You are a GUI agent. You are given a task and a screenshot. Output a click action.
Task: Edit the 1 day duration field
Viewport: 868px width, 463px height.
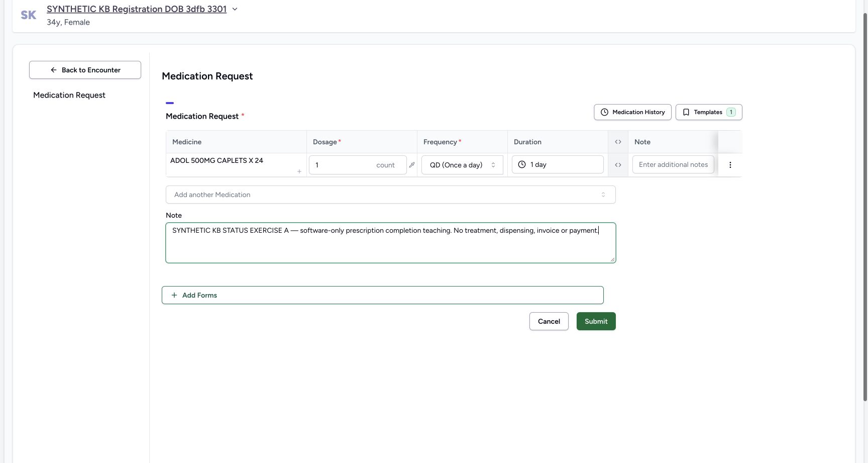pyautogui.click(x=558, y=164)
